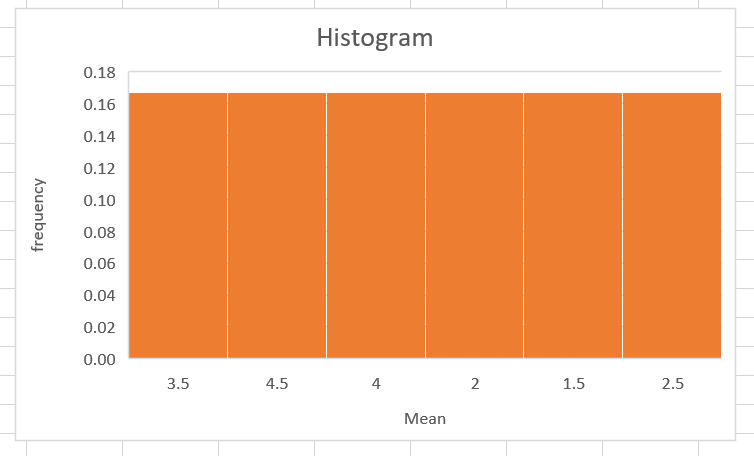The image size is (754, 456).
Task: Click the orange bar above 3.5
Action: pyautogui.click(x=178, y=225)
